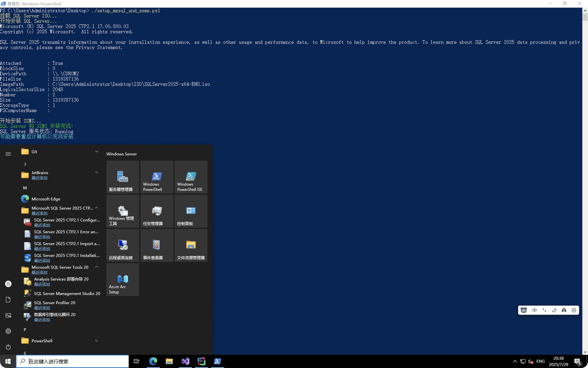Launch the 远程桌面连接 tile
The width and height of the screenshot is (588, 368).
(122, 245)
